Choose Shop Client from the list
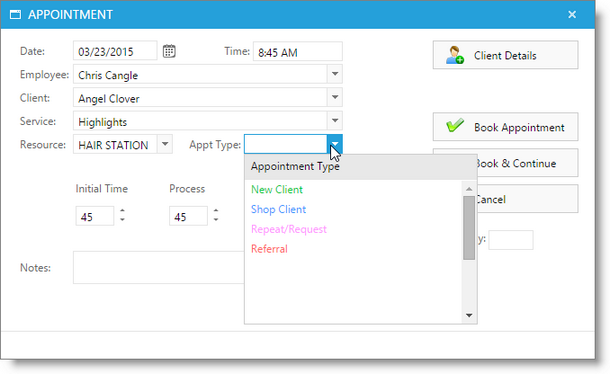The image size is (610, 374). 278,209
